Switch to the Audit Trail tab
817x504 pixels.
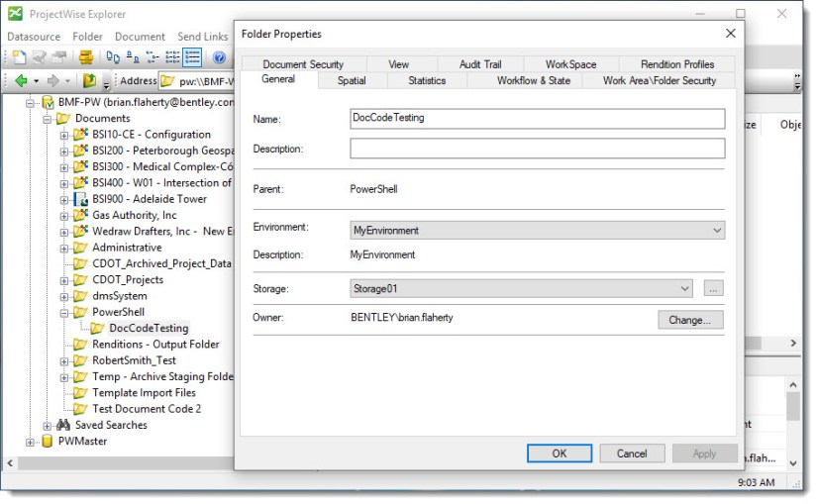480,64
